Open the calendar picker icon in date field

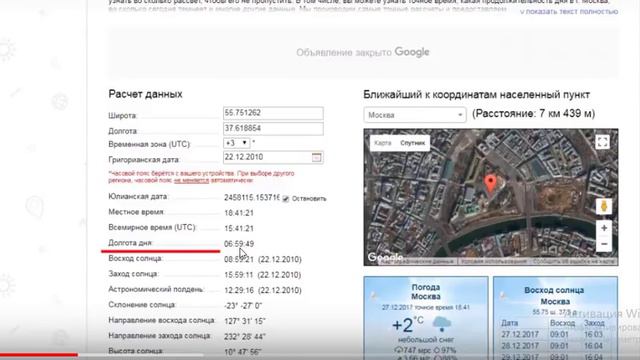click(316, 157)
